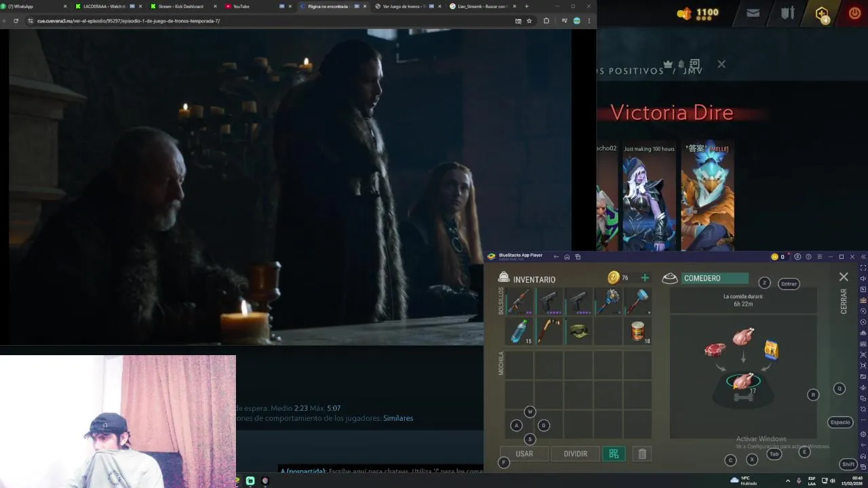The width and height of the screenshot is (868, 488).
Task: Click the red power quit icon
Action: click(854, 13)
